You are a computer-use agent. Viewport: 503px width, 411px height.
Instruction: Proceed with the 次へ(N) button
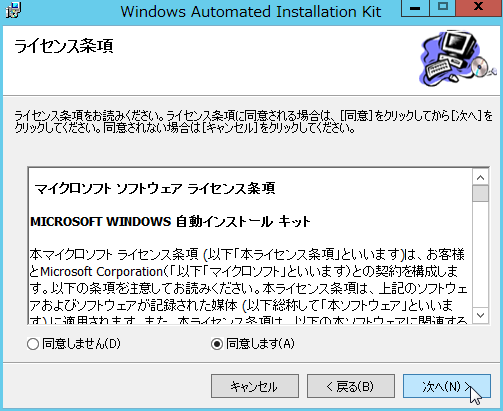tap(447, 386)
